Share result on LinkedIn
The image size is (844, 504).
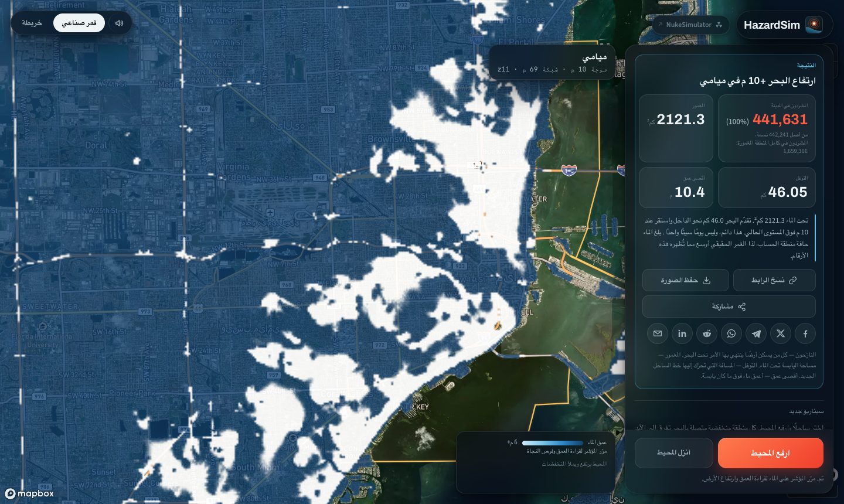pyautogui.click(x=682, y=333)
